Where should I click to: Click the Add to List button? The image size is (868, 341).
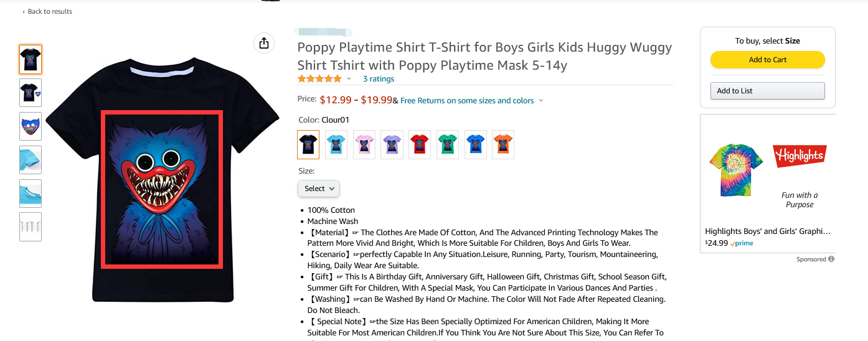point(768,91)
